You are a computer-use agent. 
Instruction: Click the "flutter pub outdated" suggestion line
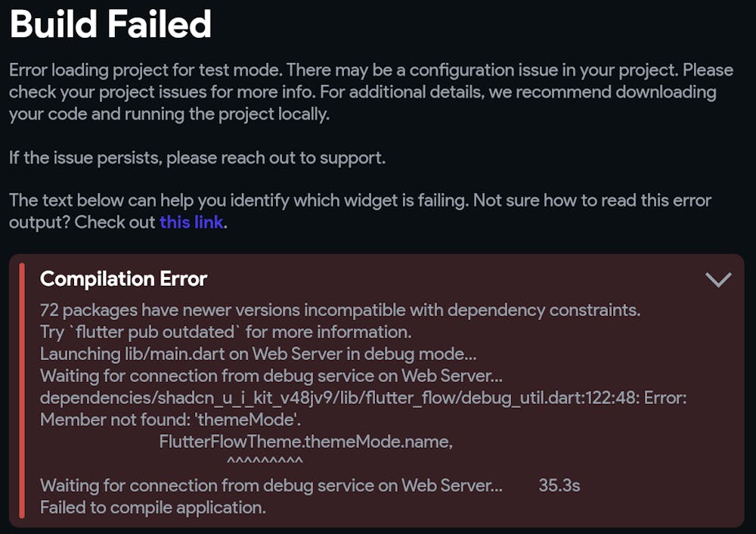point(225,332)
